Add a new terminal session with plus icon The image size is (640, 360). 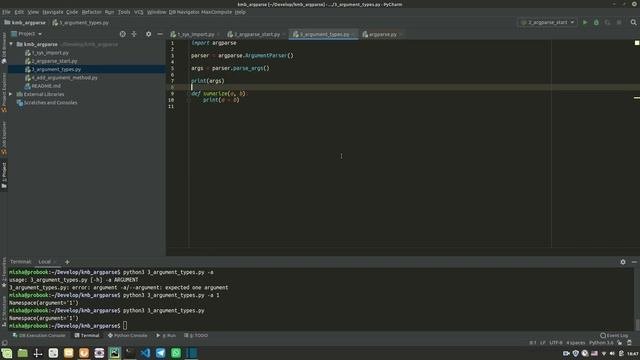[x=67, y=262]
